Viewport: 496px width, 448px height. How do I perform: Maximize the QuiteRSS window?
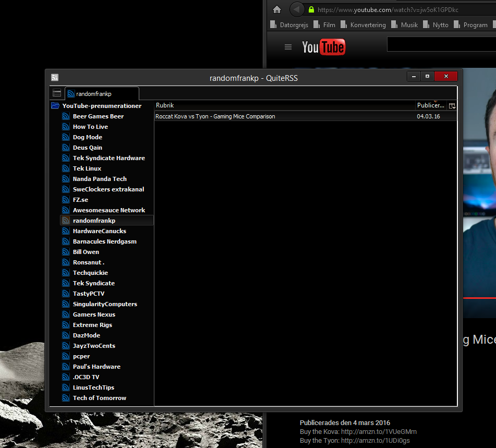(427, 76)
